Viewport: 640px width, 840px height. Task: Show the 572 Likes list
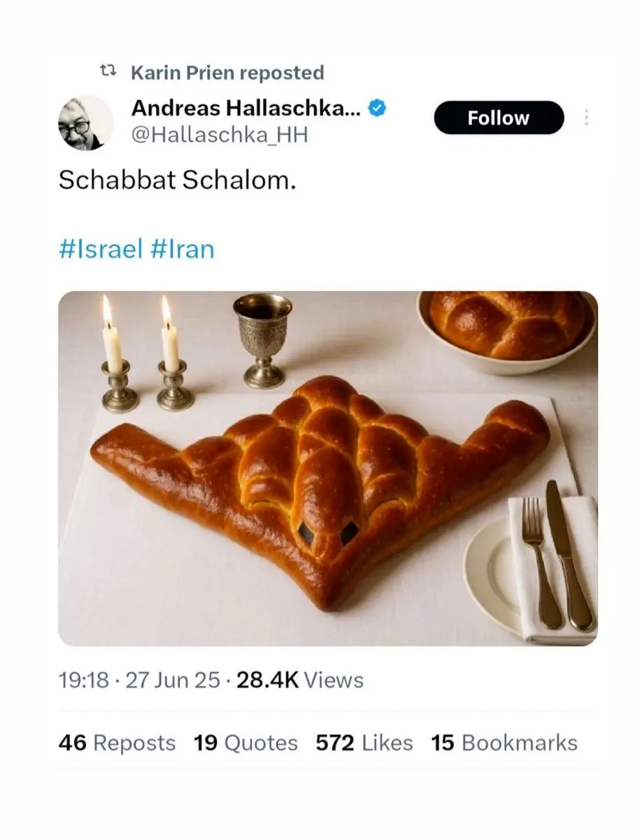pos(364,743)
